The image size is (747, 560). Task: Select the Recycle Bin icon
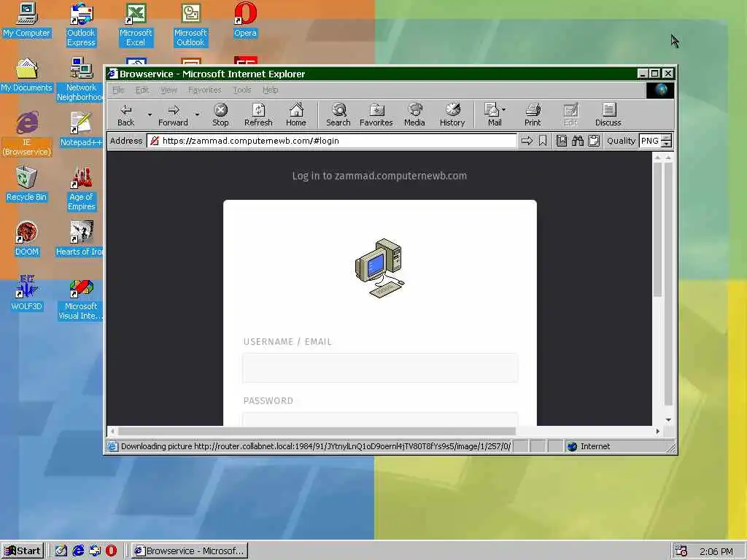pos(27,184)
